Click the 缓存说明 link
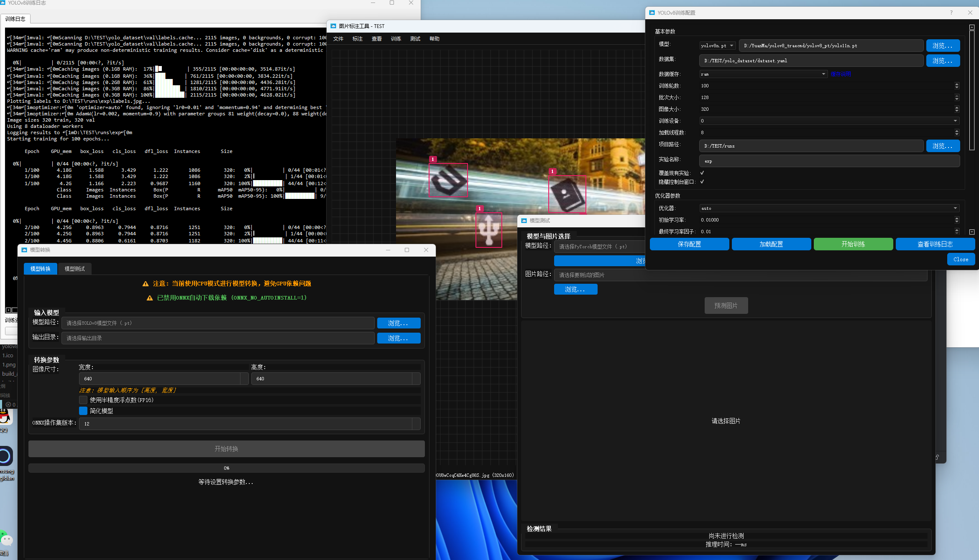 [841, 74]
